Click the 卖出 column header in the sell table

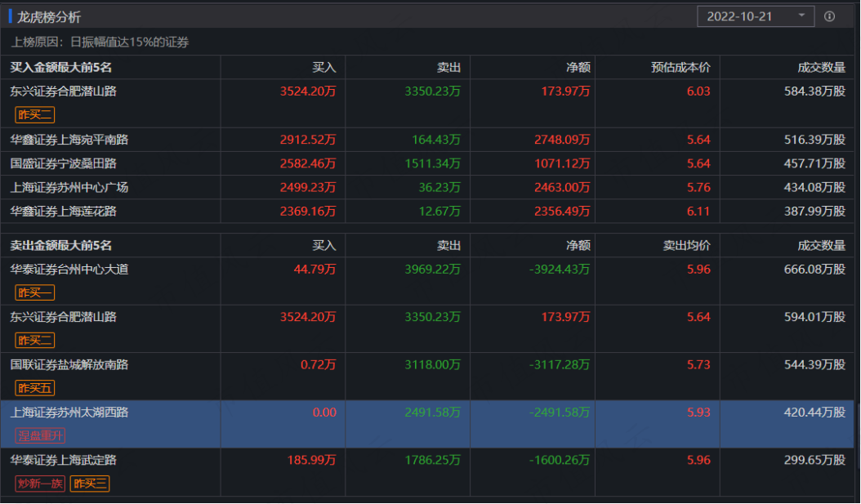[448, 245]
